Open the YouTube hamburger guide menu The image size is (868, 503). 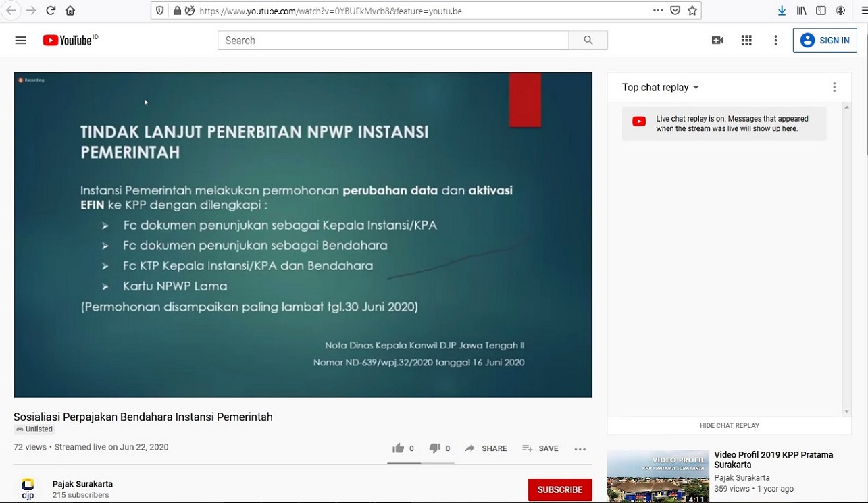coord(20,41)
